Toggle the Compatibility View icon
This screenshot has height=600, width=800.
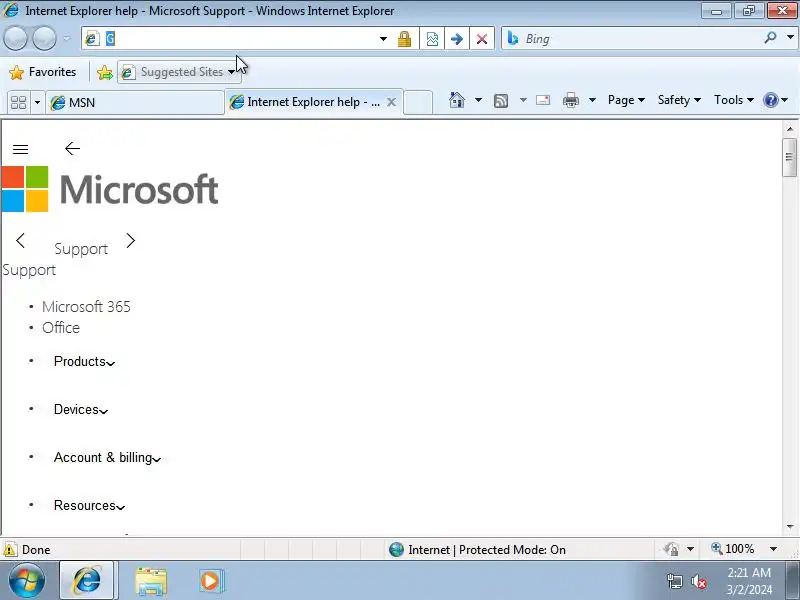(432, 39)
